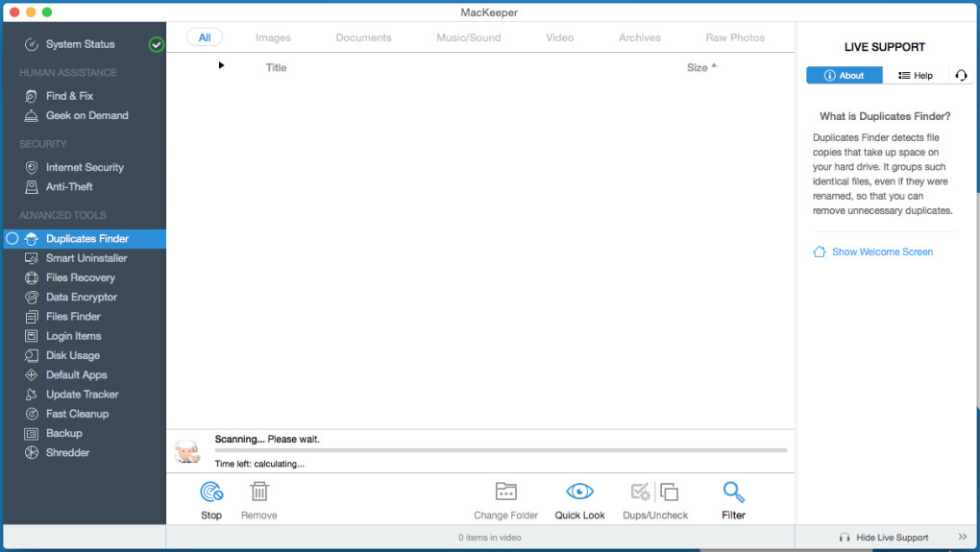Viewport: 980px width, 552px height.
Task: Click the Data Encryptor icon
Action: click(32, 298)
